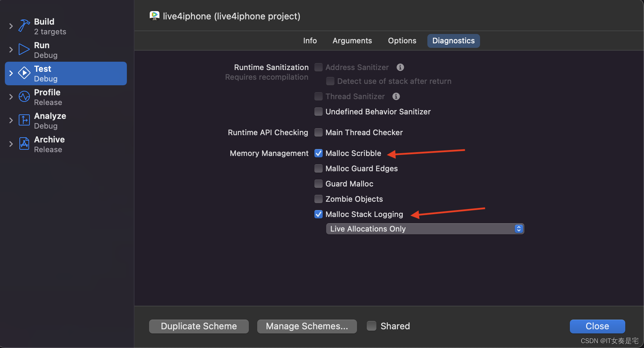Enable Guard Malloc checkbox
Screen dimensions: 644x348
[x=319, y=184]
